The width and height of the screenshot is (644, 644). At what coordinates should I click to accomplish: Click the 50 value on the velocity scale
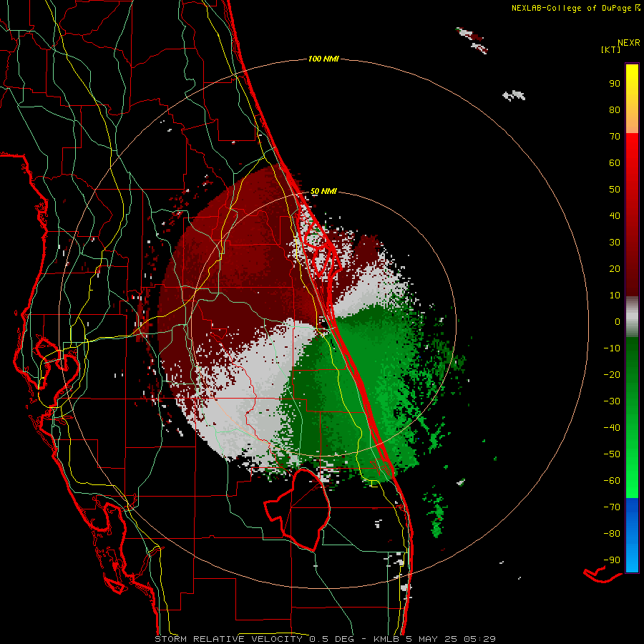pos(615,190)
